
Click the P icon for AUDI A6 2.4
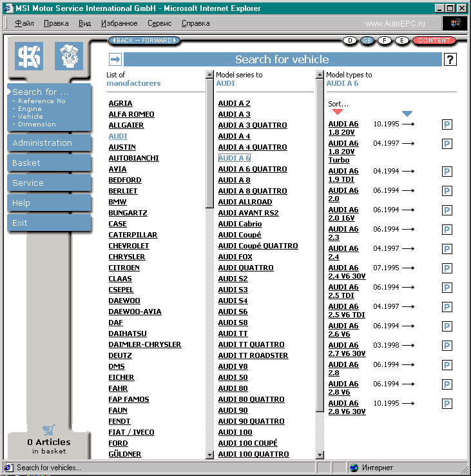(x=447, y=249)
